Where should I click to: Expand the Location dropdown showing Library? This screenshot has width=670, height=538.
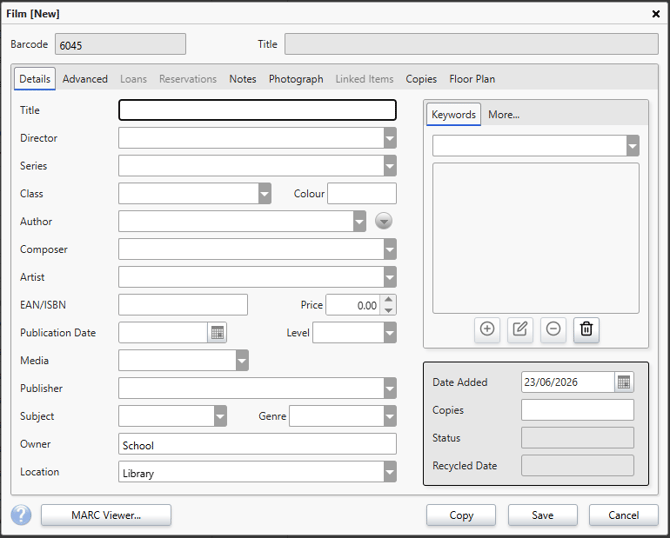tap(390, 472)
